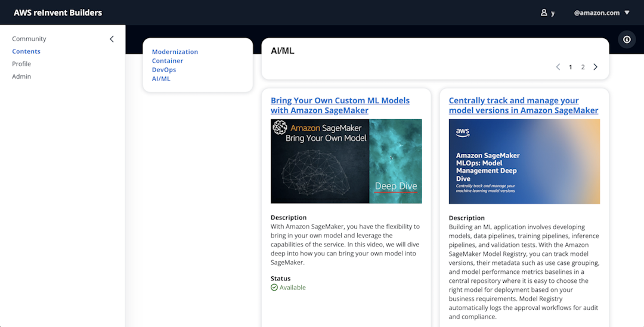Click the green Available status check icon

click(x=274, y=288)
